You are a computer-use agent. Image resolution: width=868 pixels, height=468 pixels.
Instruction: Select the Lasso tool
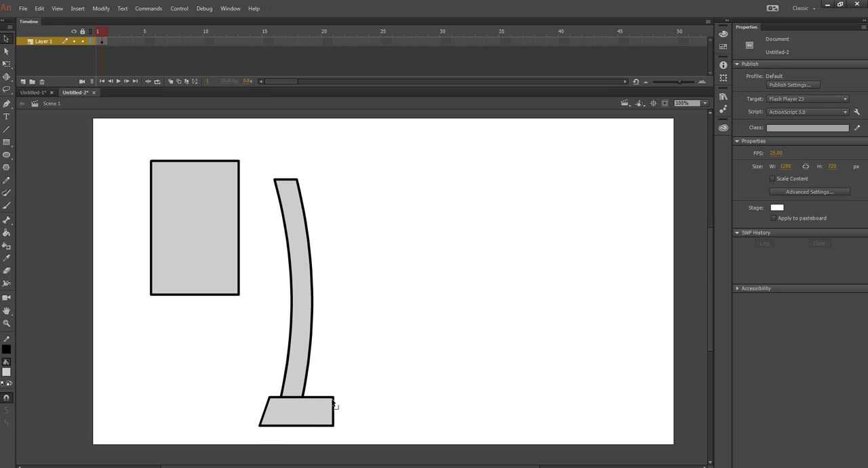[6, 90]
